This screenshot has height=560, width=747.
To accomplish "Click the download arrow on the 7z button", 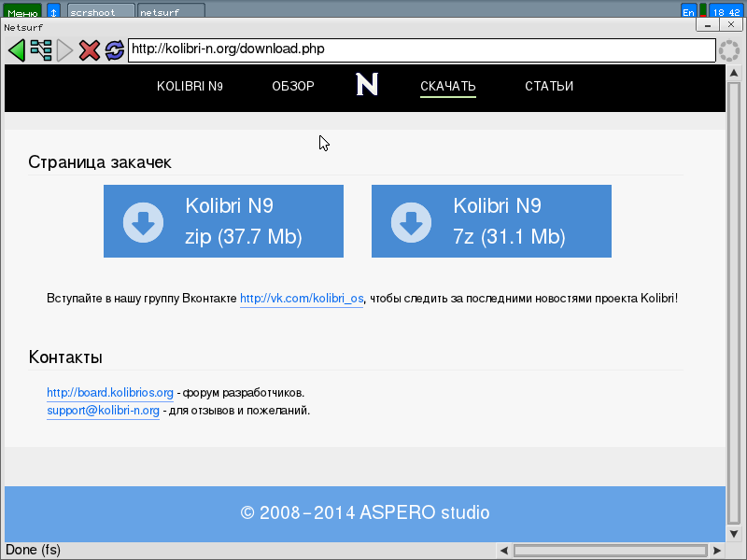I will [411, 220].
